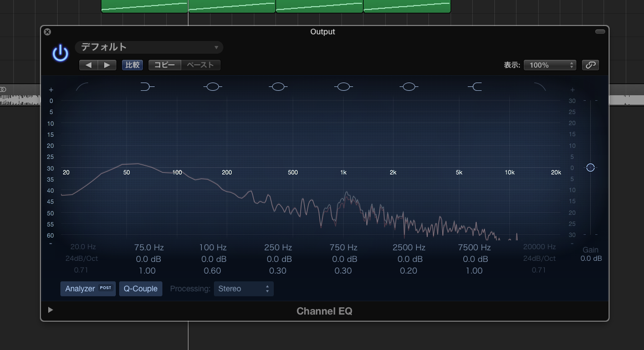Image resolution: width=644 pixels, height=350 pixels.
Task: Disable the Analyzer
Action: pyautogui.click(x=88, y=289)
